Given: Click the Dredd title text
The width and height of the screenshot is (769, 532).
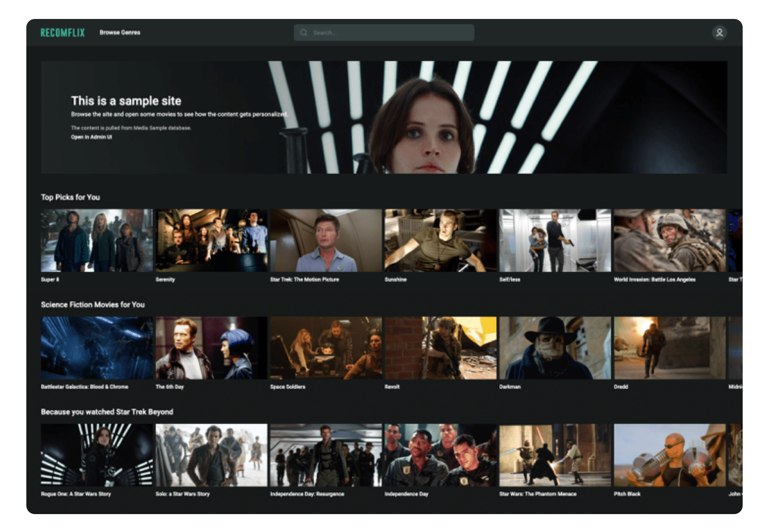Looking at the screenshot, I should tap(621, 387).
